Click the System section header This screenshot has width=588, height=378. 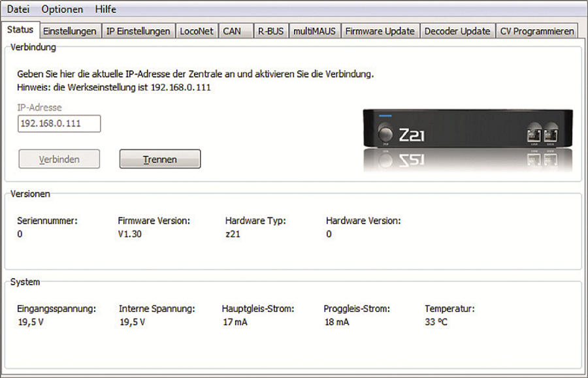(x=25, y=282)
